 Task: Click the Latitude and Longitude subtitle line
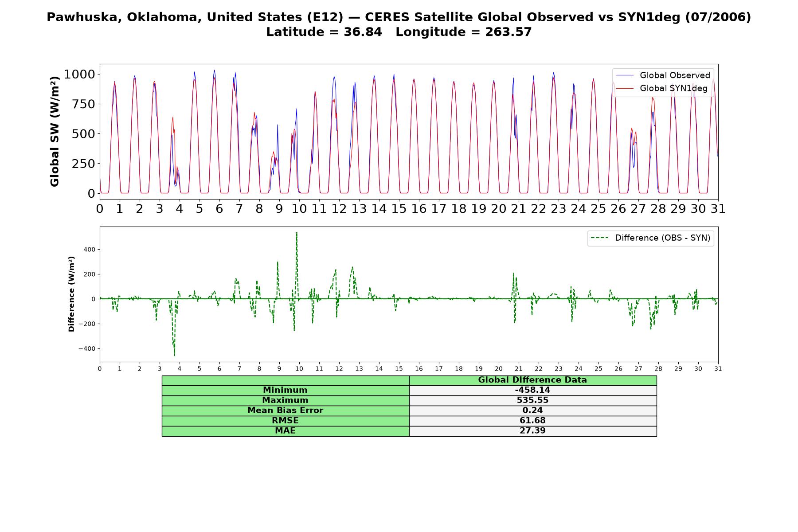coord(399,32)
